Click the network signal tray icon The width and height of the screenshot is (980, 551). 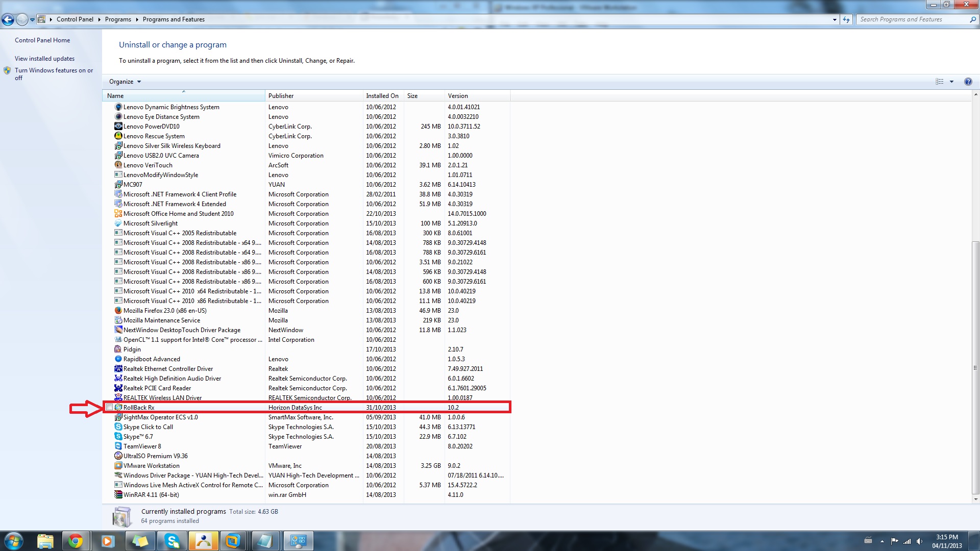coord(907,541)
